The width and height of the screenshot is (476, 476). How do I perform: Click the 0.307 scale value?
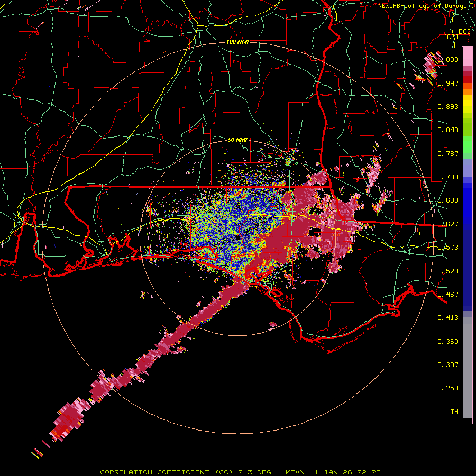(x=448, y=365)
